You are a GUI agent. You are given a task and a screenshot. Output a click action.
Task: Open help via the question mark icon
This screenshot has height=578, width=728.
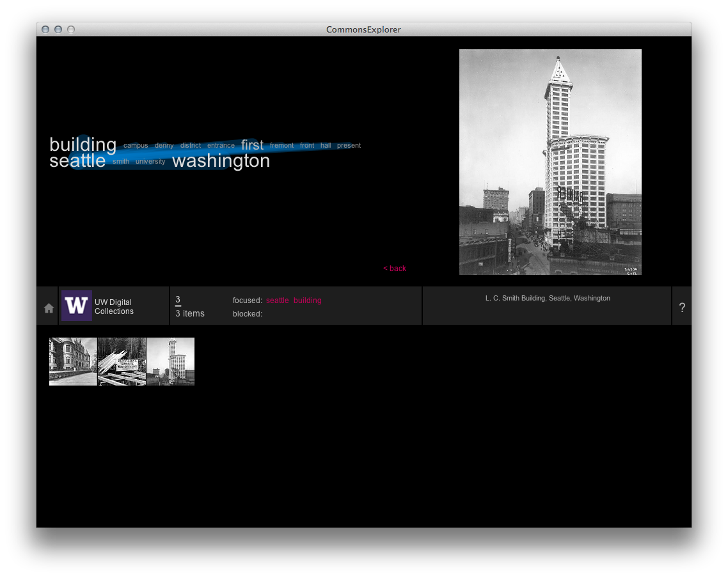point(682,306)
